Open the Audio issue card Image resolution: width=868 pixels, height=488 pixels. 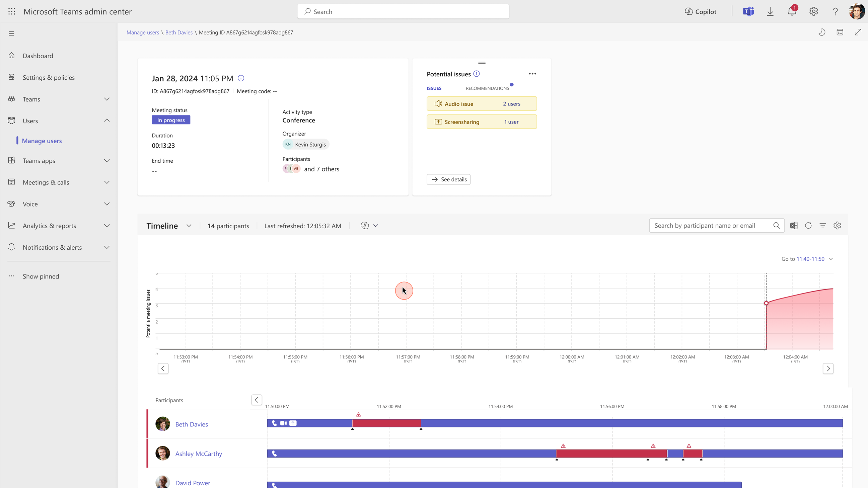482,104
